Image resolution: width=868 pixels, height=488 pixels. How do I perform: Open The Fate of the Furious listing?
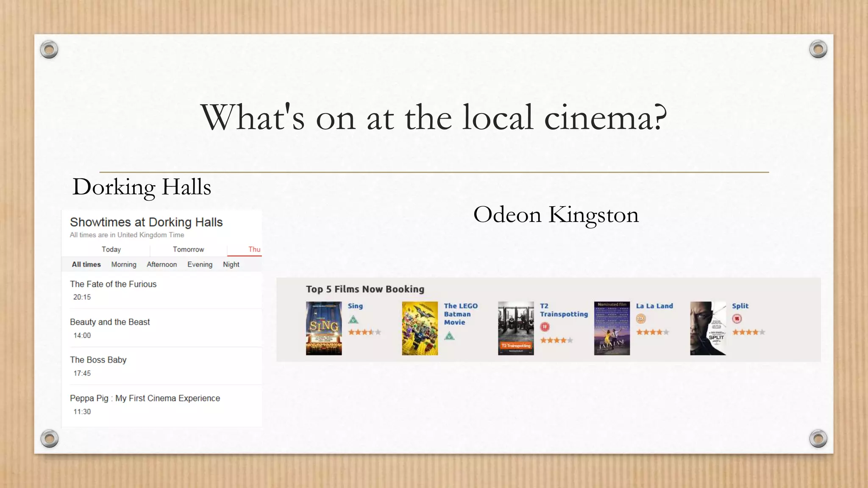coord(113,284)
